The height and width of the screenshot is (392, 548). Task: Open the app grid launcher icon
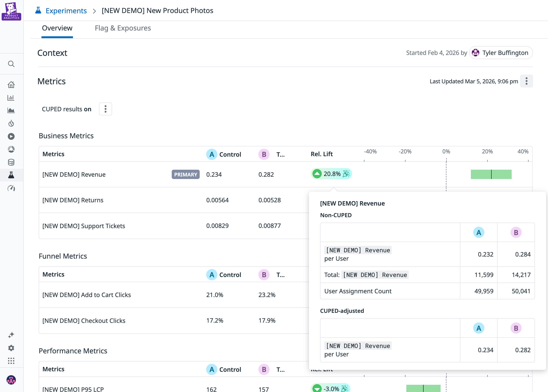(x=11, y=361)
